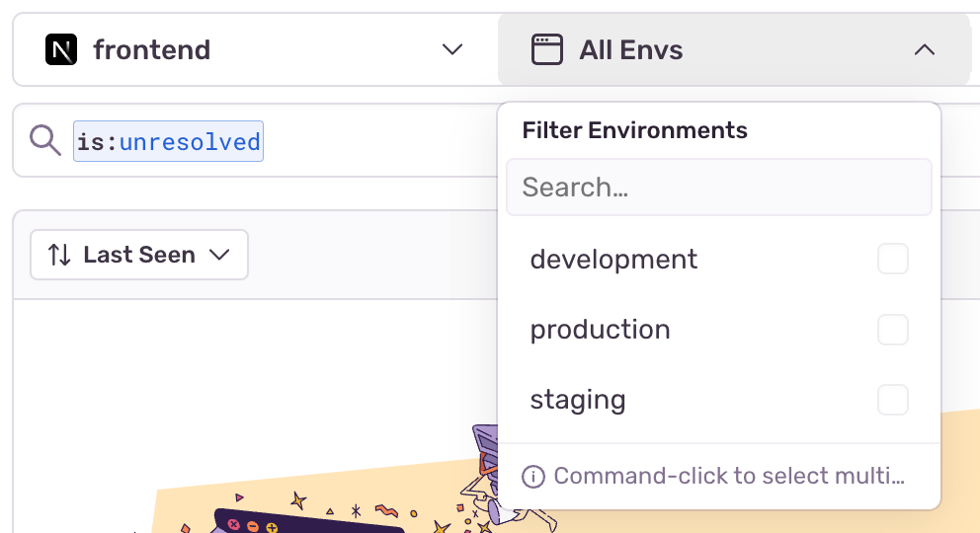The width and height of the screenshot is (980, 533).
Task: Click the All Envs label text
Action: (630, 50)
